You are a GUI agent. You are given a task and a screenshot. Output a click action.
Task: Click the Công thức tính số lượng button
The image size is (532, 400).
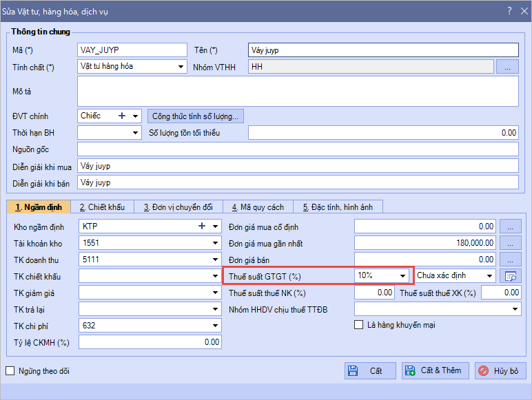(x=196, y=116)
